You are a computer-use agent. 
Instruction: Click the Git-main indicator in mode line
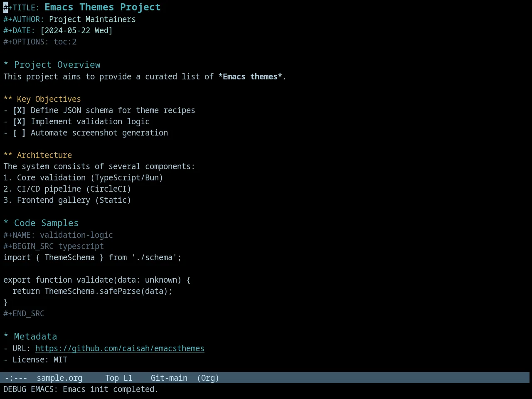tap(169, 378)
